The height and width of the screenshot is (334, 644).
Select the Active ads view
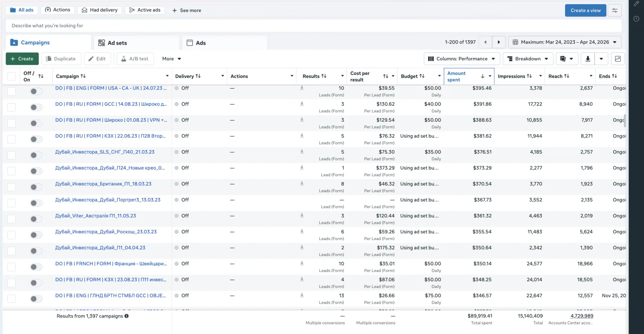pos(145,10)
